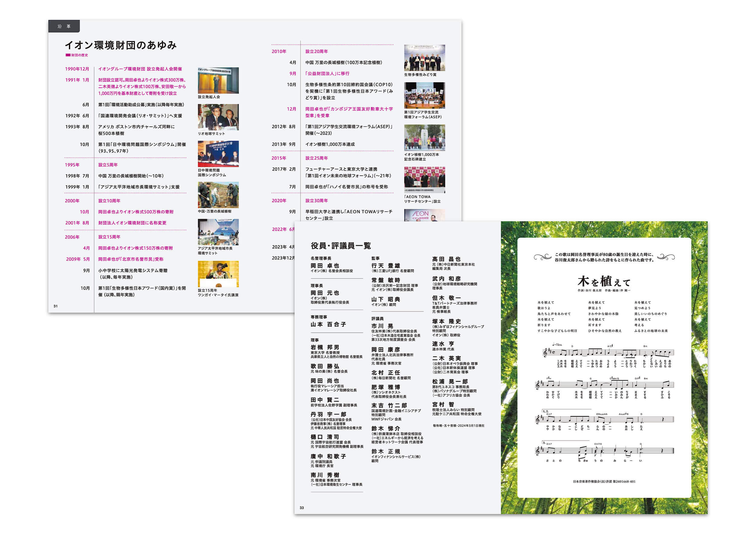Open the ワンガイ・マータイ氏講演 photo

pos(218,274)
